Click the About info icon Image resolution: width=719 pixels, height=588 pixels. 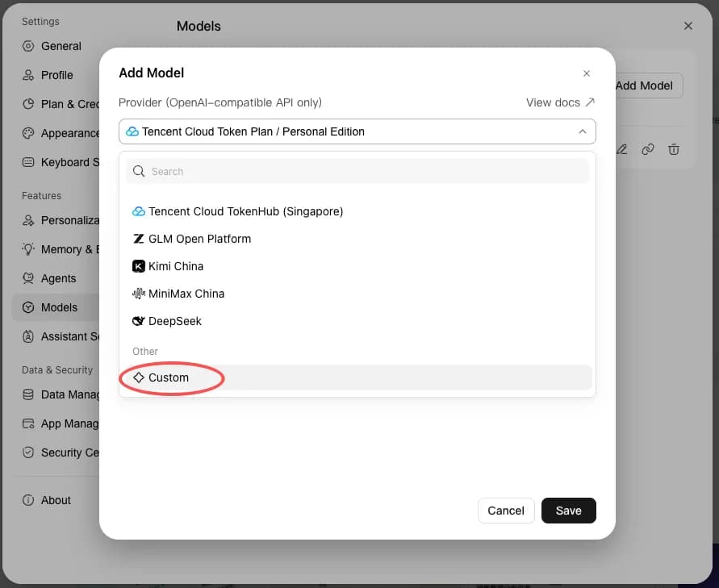click(28, 500)
